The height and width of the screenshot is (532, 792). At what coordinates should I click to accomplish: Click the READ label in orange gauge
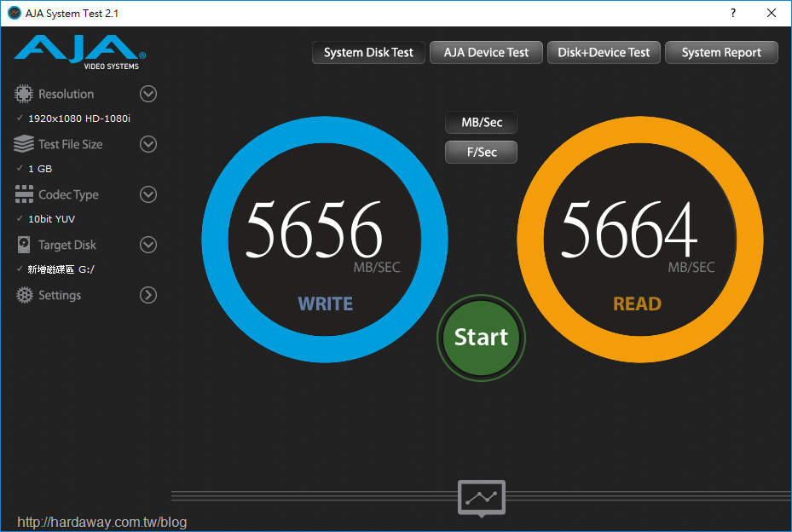637,304
